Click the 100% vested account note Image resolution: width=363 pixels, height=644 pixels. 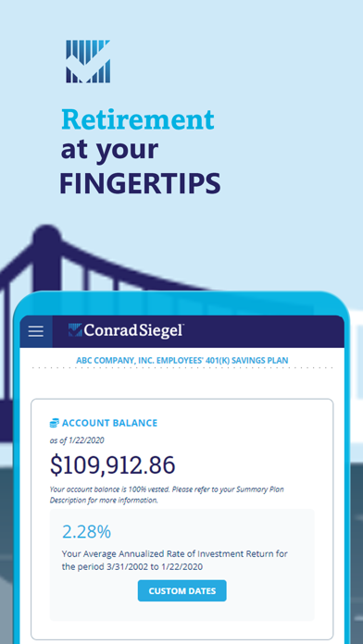click(167, 494)
